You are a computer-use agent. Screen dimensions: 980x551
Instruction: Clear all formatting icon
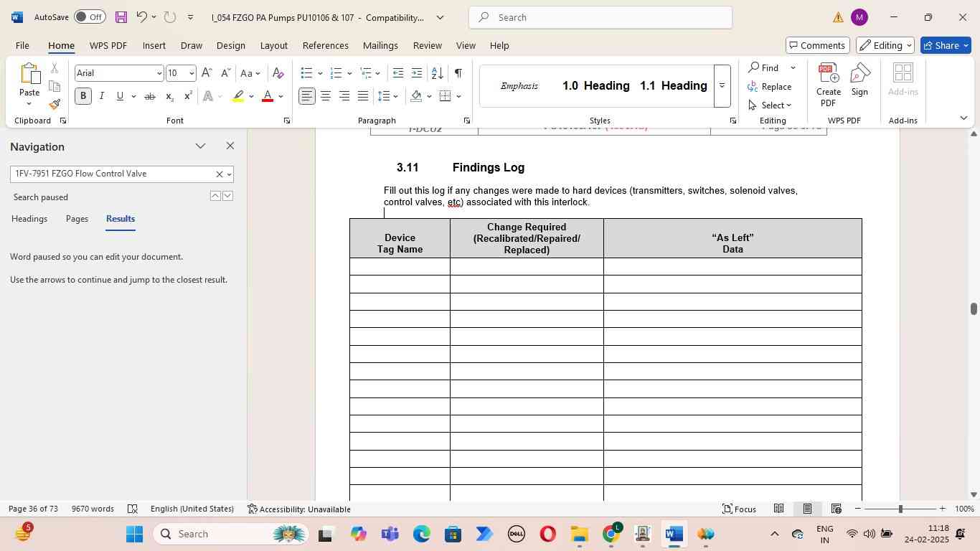tap(278, 73)
